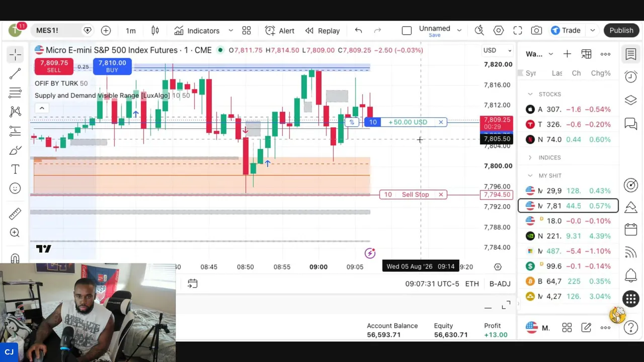The image size is (644, 362).
Task: Collapse the STOCKS watchlist section
Action: pos(530,94)
